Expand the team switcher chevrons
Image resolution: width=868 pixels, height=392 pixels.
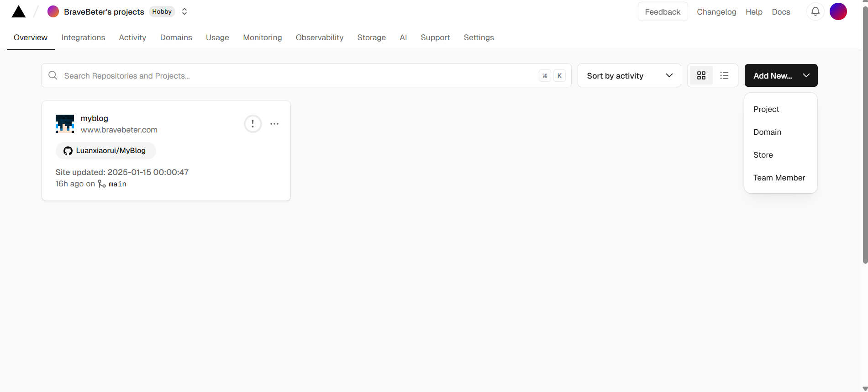[184, 11]
